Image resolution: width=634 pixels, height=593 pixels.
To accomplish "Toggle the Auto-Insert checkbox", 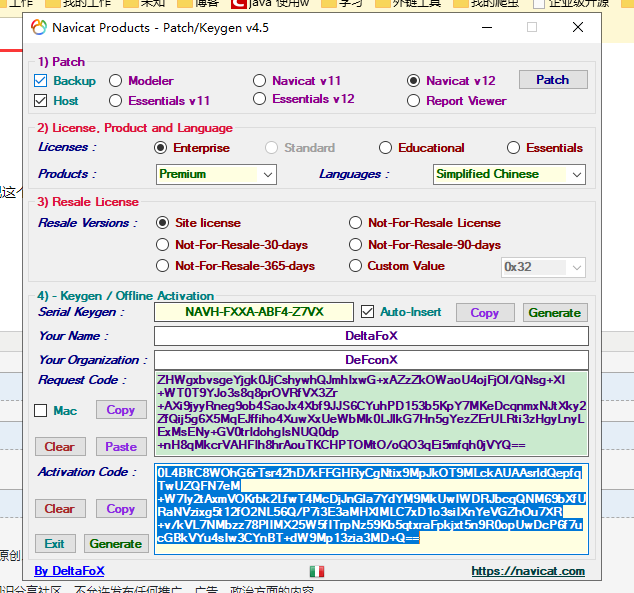I will pos(368,312).
